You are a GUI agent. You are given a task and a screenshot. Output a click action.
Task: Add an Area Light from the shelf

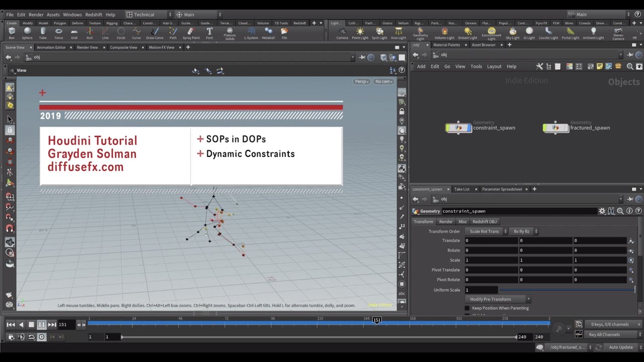point(398,33)
